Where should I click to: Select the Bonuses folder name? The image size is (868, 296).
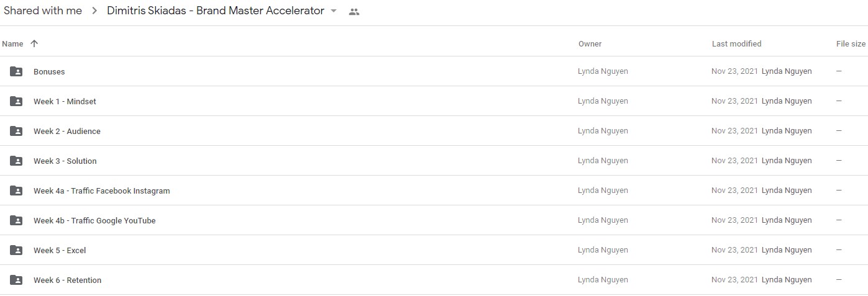click(x=49, y=71)
